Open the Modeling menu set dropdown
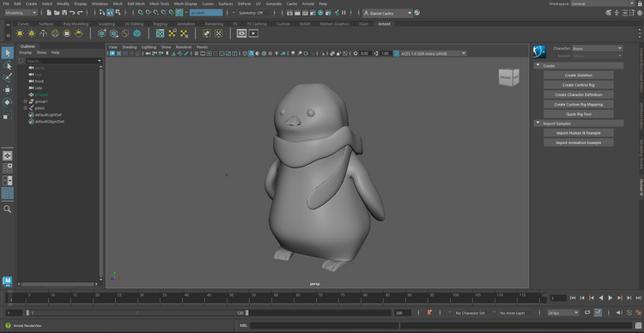This screenshot has height=333, width=644. (21, 13)
